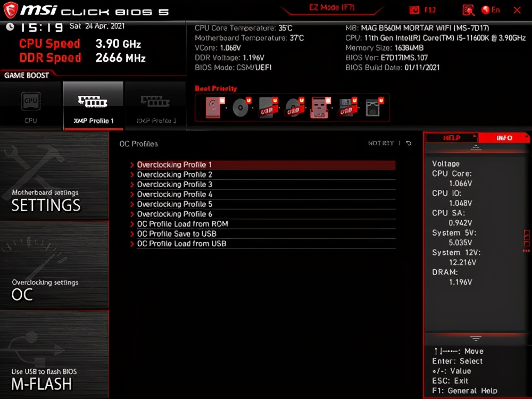Screen dimensions: 532x399
Task: Select OC Profile Save to USB
Action: (266, 234)
